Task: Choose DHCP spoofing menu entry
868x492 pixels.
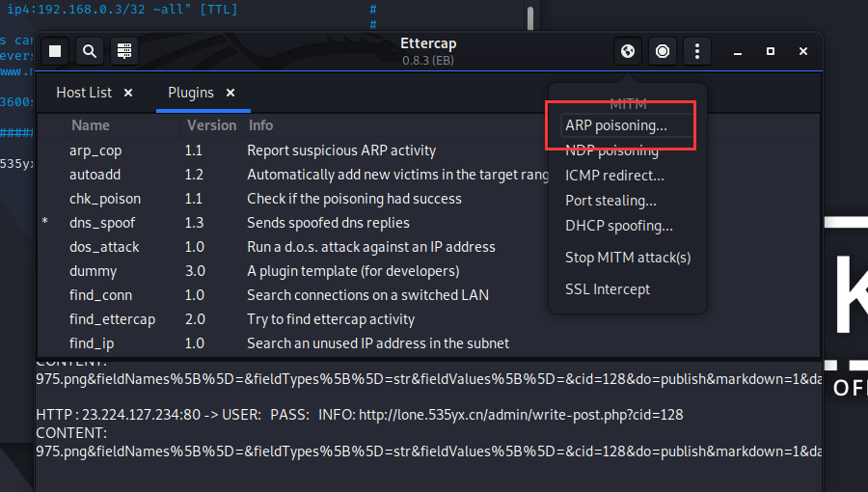Action: click(x=618, y=226)
